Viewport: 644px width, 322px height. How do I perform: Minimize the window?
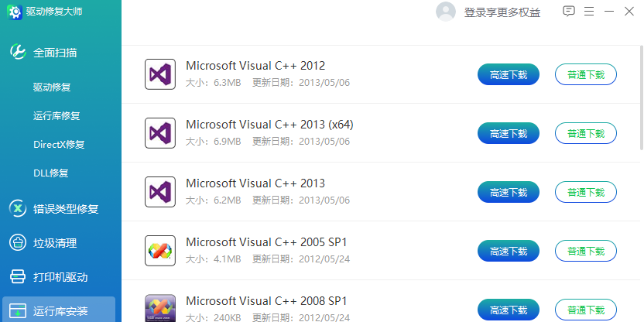609,12
